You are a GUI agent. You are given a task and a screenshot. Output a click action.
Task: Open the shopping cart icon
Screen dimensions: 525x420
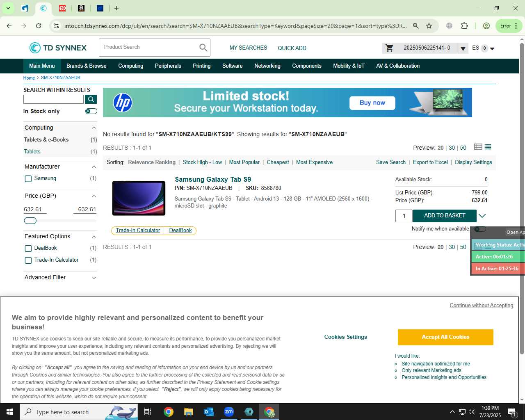(389, 48)
